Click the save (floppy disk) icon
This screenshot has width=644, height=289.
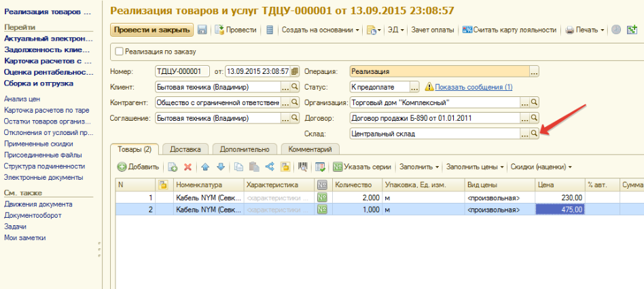click(x=202, y=30)
